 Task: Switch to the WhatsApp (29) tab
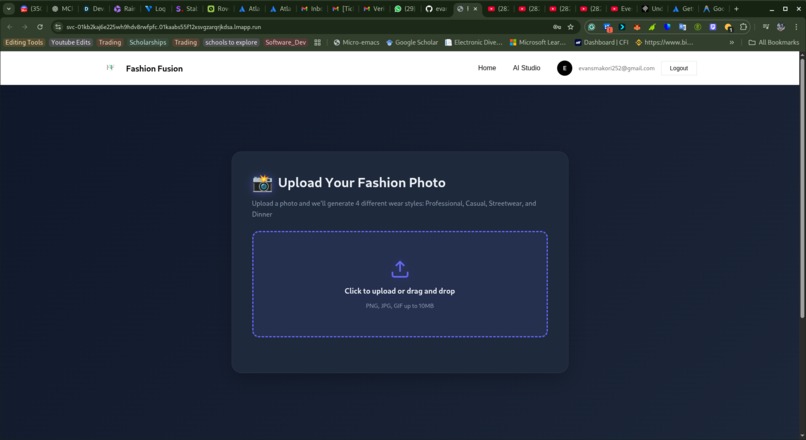click(405, 9)
